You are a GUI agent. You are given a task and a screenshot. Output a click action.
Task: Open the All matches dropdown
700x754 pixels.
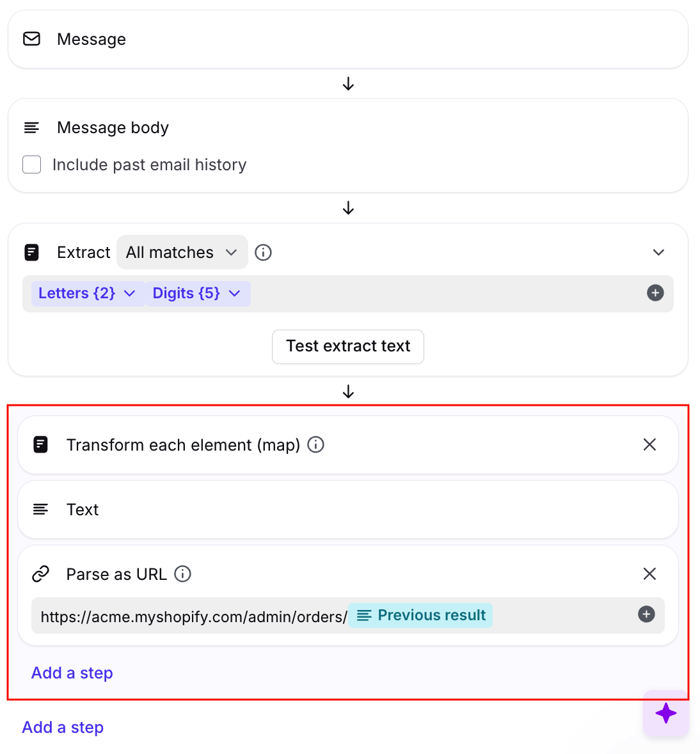(x=182, y=253)
